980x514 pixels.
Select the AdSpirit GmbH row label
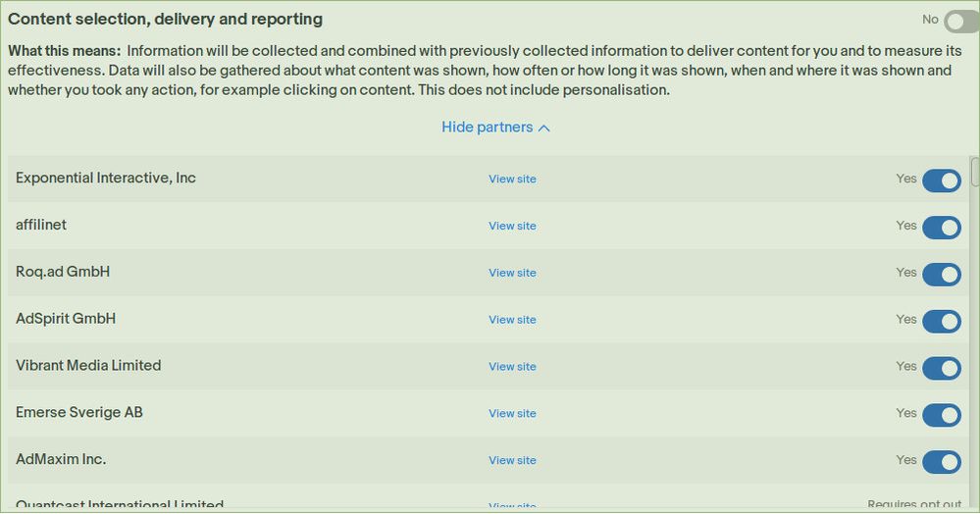(66, 319)
